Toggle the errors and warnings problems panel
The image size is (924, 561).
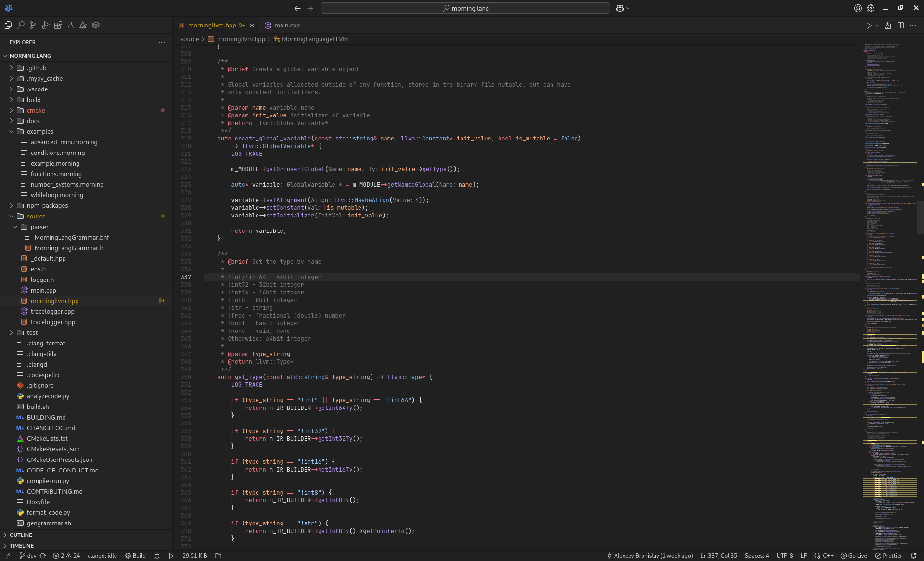66,556
